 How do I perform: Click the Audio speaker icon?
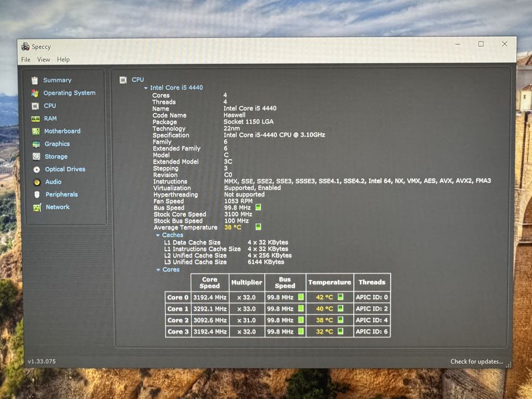pos(37,182)
